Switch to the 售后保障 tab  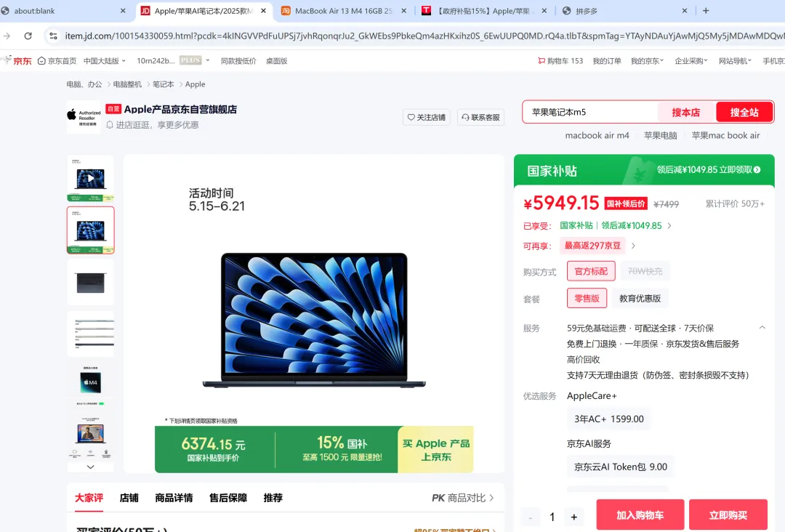228,498
